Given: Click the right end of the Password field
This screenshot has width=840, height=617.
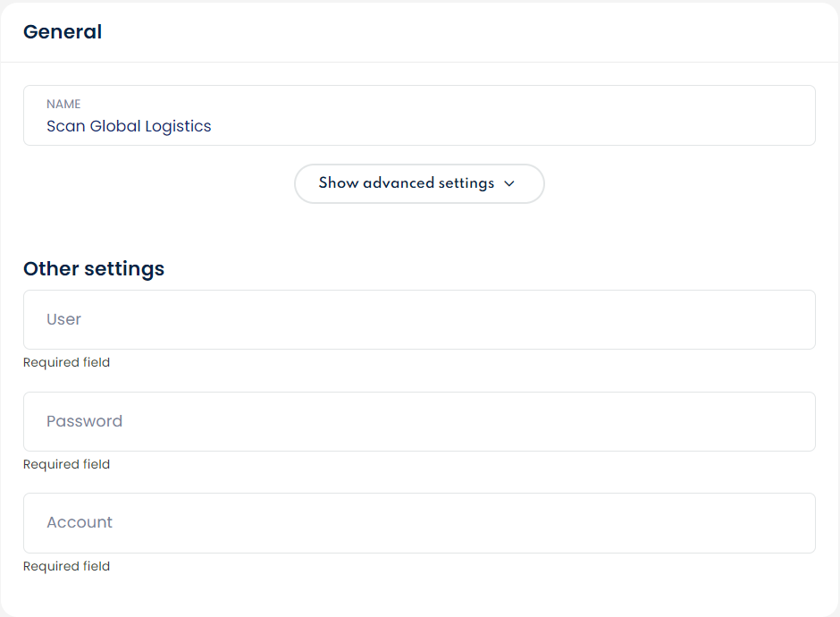Looking at the screenshot, I should point(795,421).
